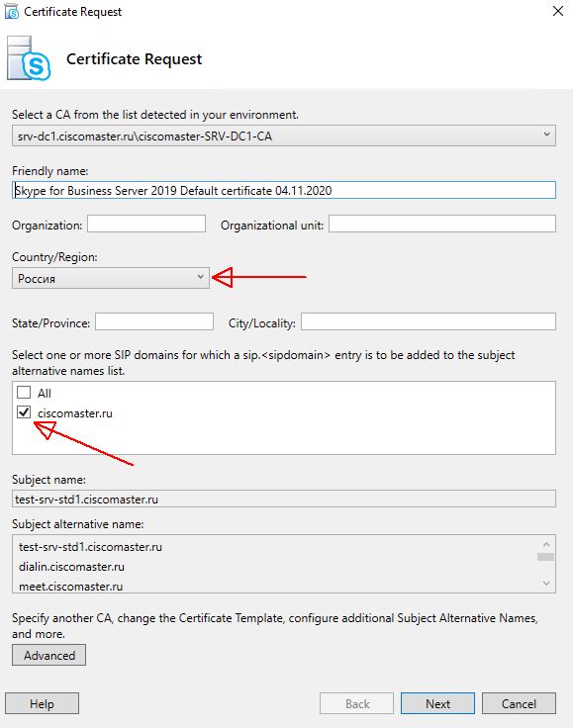
Task: Uncheck the ciscomaster.ru SIP domain checkbox
Action: click(x=24, y=412)
